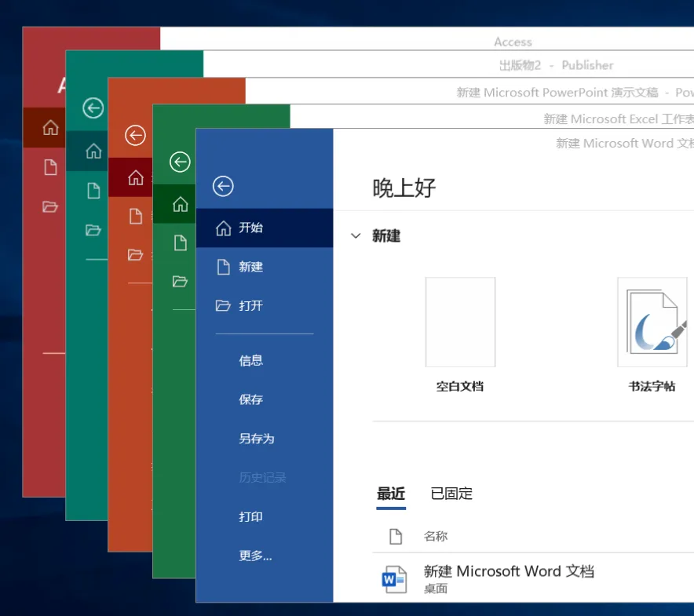Click the back arrow in Publisher window
Viewport: 694px width, 616px height.
[x=93, y=108]
